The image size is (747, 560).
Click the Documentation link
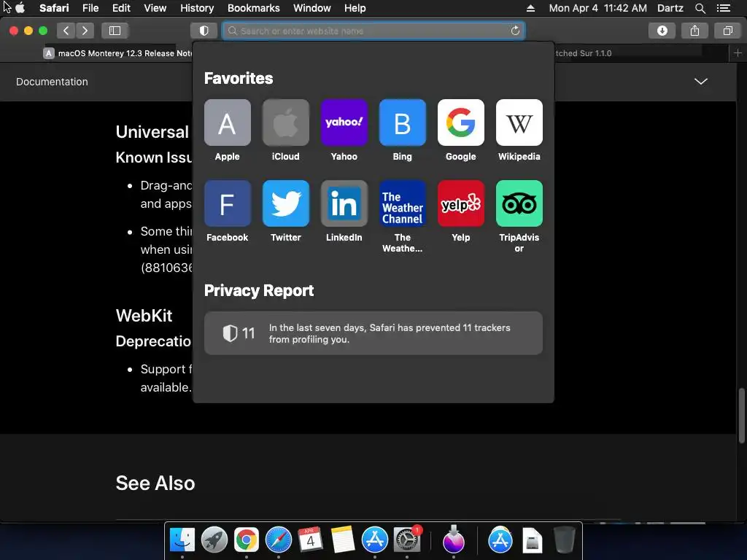(52, 82)
